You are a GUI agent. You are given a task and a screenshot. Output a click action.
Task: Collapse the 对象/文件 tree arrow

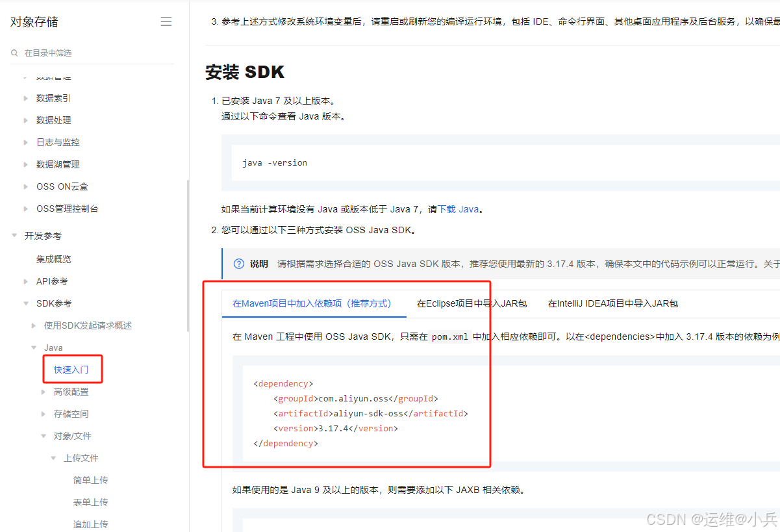tap(44, 436)
